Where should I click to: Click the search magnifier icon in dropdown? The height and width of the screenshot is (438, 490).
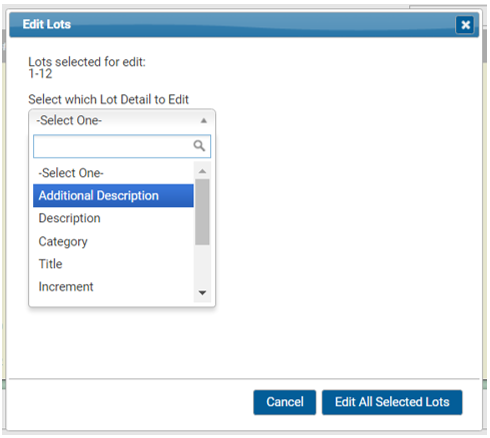pos(199,146)
